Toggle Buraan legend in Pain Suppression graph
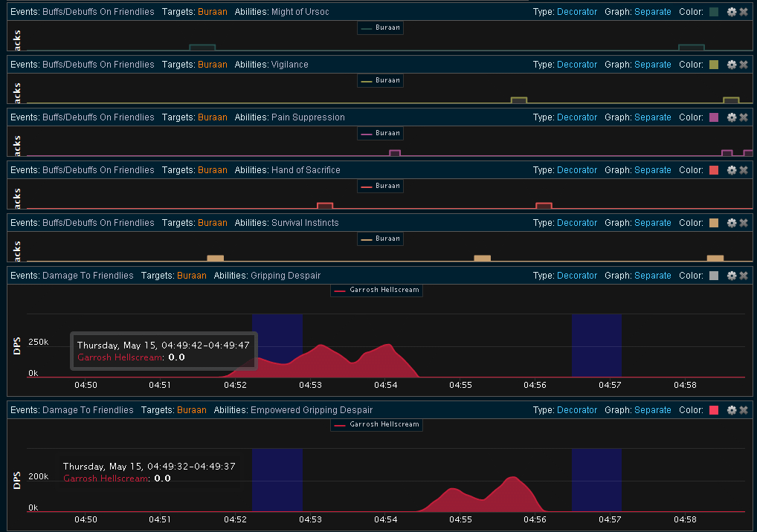Viewport: 757px width, 532px height. (x=381, y=133)
